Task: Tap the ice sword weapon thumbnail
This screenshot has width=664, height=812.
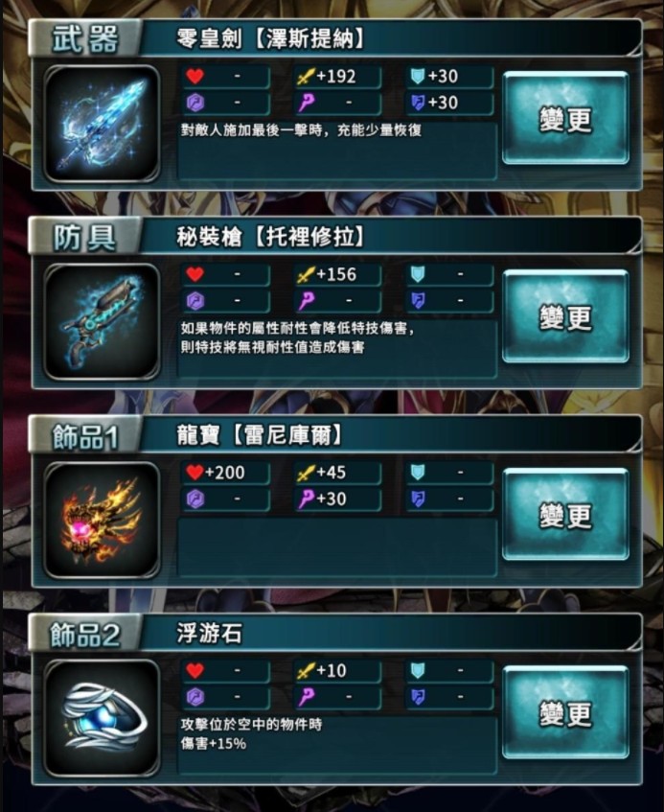Action: 102,124
